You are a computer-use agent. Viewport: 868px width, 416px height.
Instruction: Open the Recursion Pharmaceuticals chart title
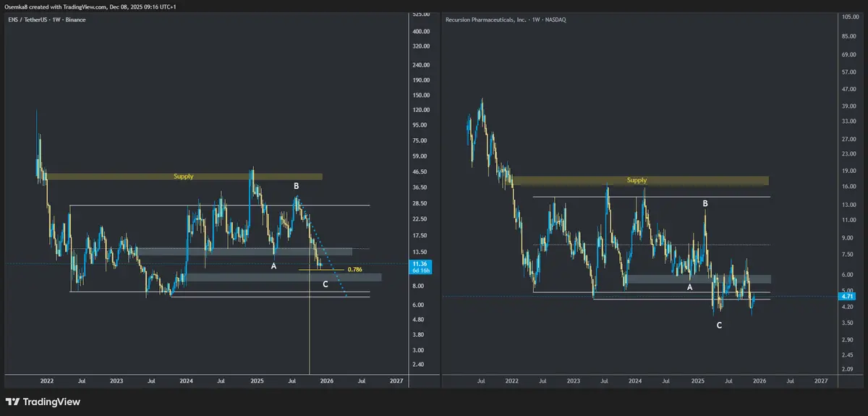(x=506, y=20)
